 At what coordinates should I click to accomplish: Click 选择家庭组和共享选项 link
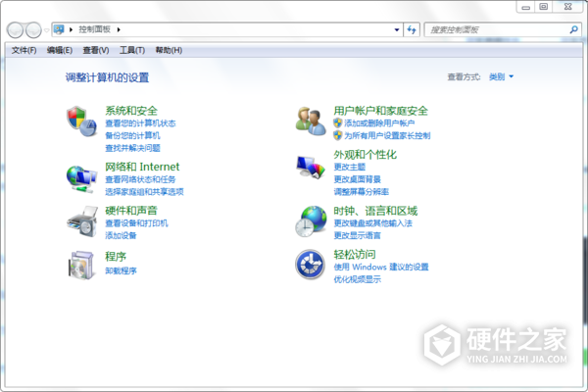144,192
